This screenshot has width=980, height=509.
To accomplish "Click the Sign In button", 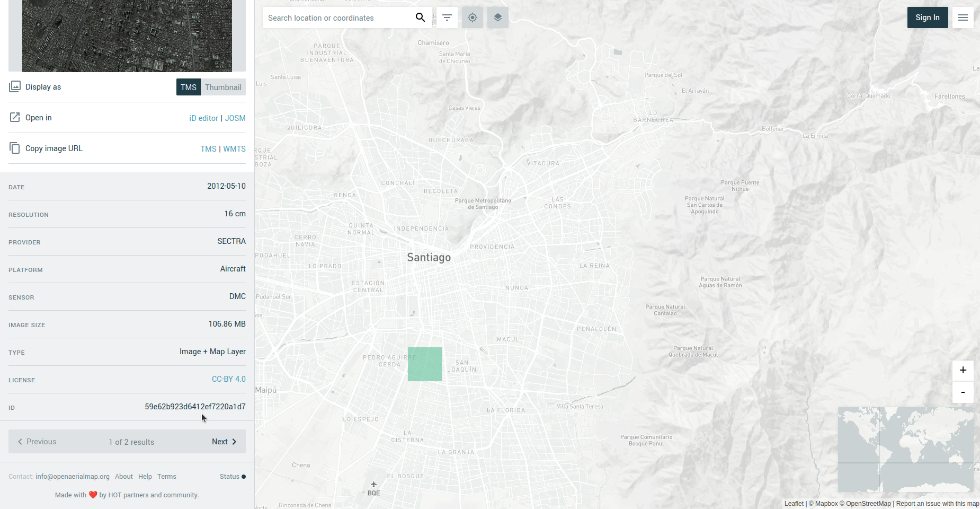I will click(927, 17).
